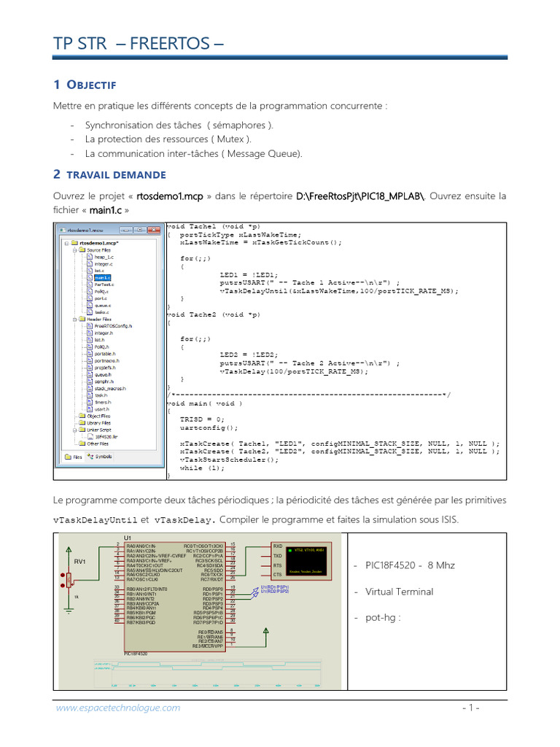Click the queue.h header icon
This screenshot has width=560, height=747.
click(90, 374)
